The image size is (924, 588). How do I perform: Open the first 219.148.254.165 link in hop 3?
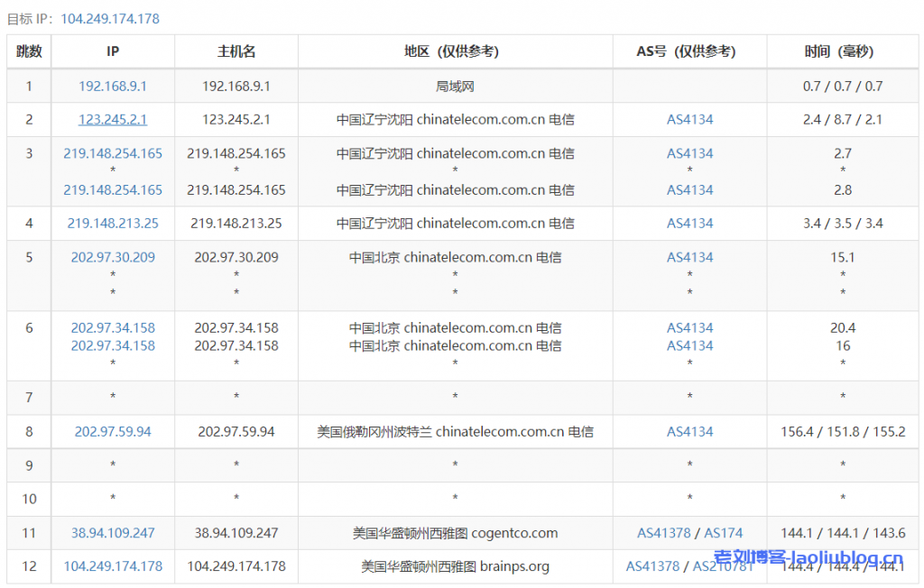pos(112,153)
